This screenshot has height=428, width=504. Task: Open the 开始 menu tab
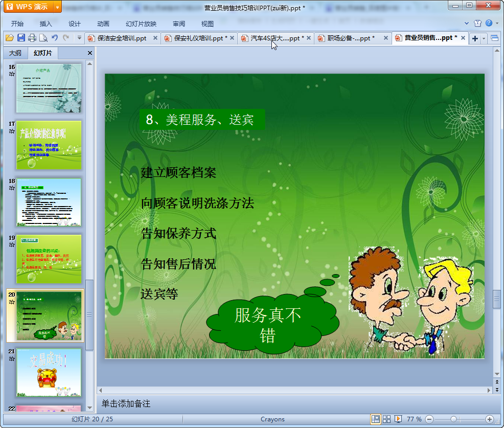tap(17, 24)
